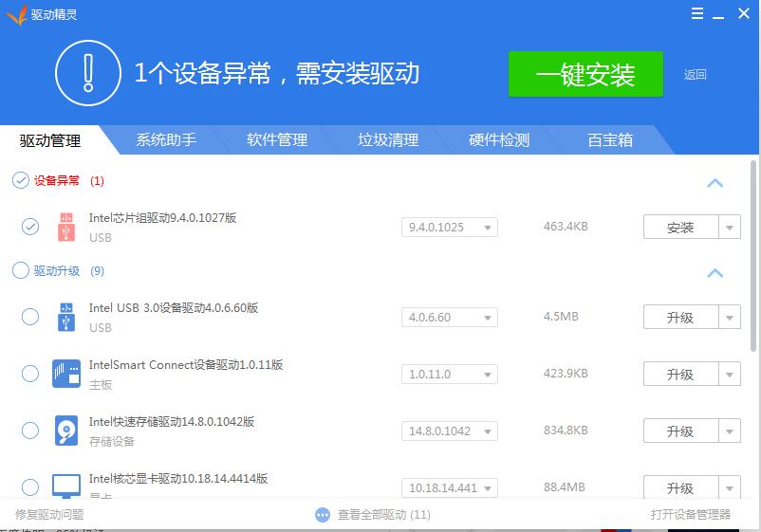Click the driver list vertical scrollbar
This screenshot has height=532, width=761.
point(753,256)
